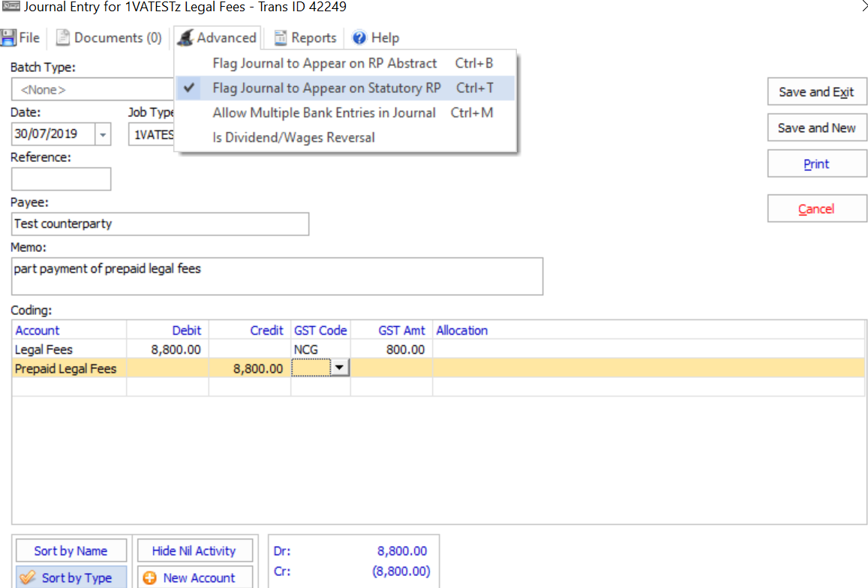Click the journal entry window title icon

(x=11, y=7)
